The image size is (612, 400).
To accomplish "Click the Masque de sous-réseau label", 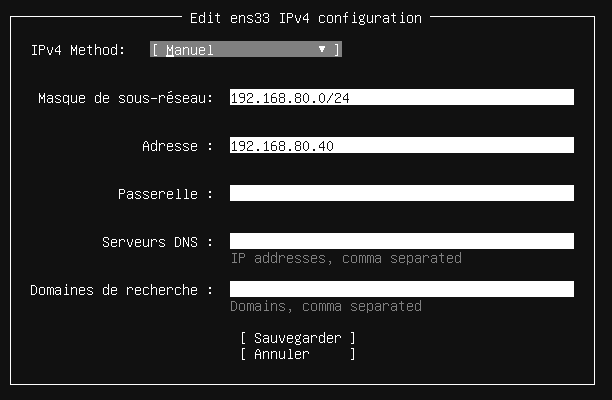I will [125, 97].
